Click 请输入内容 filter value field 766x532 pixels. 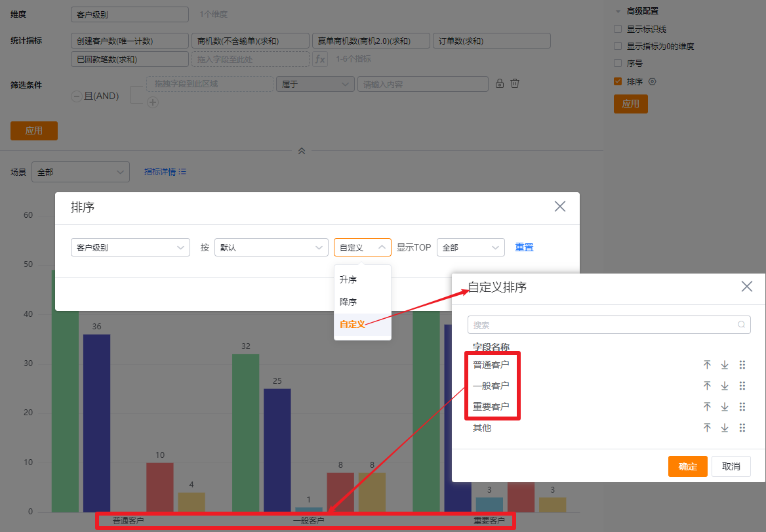[423, 84]
